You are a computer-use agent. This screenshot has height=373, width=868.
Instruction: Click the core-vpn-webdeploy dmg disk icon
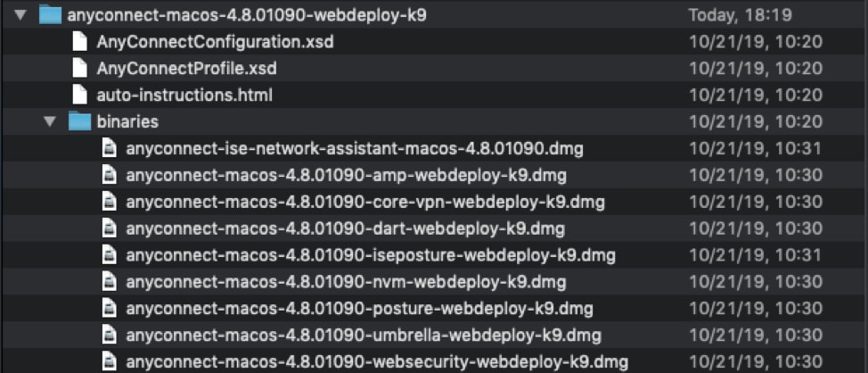(109, 202)
